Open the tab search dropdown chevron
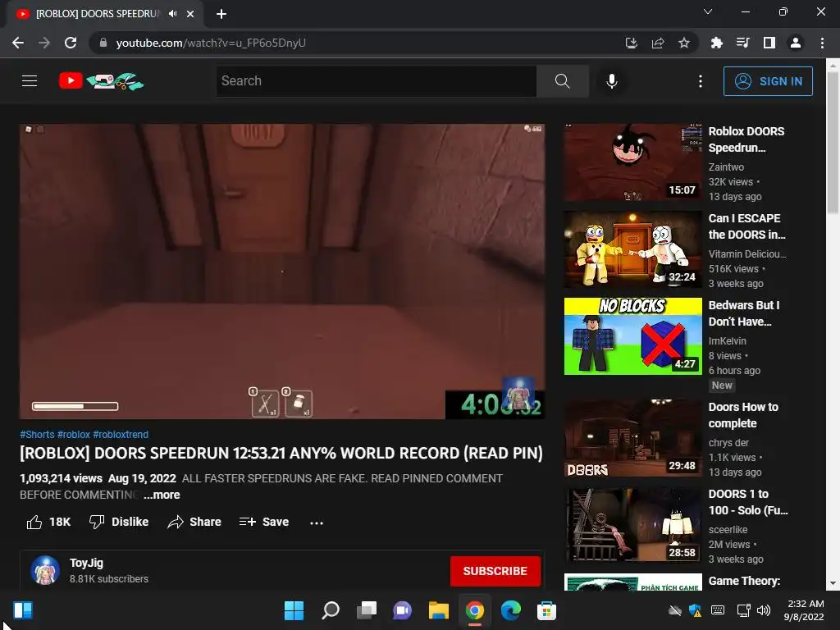840x630 pixels. (708, 11)
